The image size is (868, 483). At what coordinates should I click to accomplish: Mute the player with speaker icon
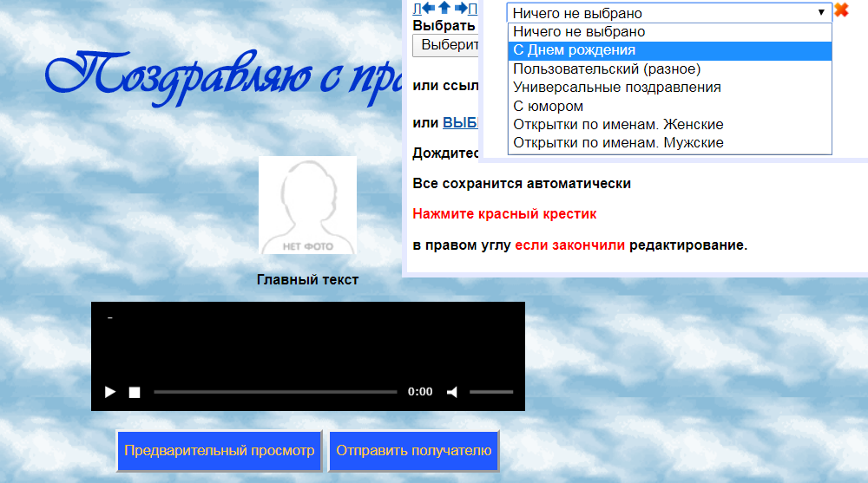452,392
